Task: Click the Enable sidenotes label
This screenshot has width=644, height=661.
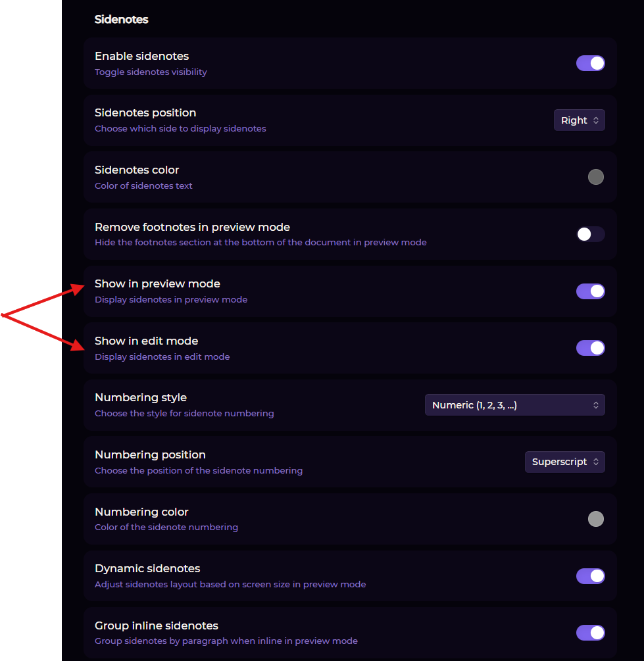Action: [141, 57]
